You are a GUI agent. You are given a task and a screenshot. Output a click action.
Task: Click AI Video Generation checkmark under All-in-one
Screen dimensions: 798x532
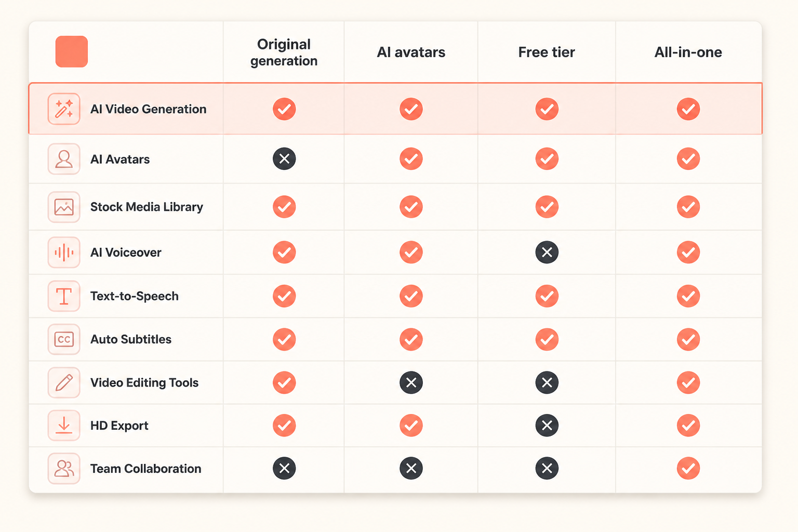coord(688,109)
